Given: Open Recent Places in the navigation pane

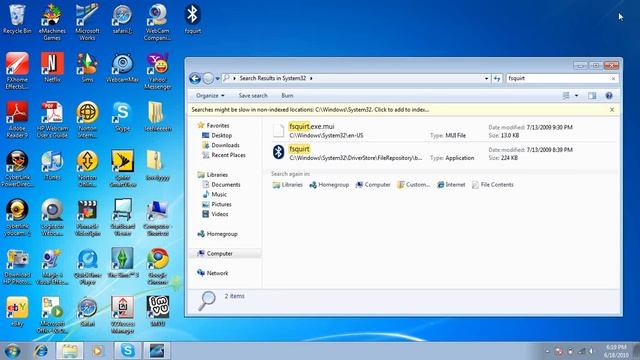Looking at the screenshot, I should coord(224,155).
